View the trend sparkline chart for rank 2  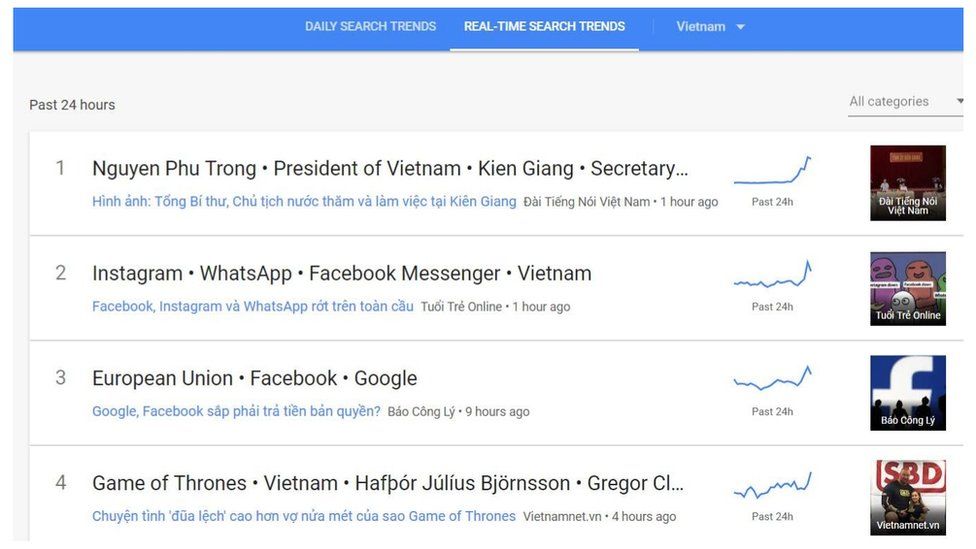[772, 277]
